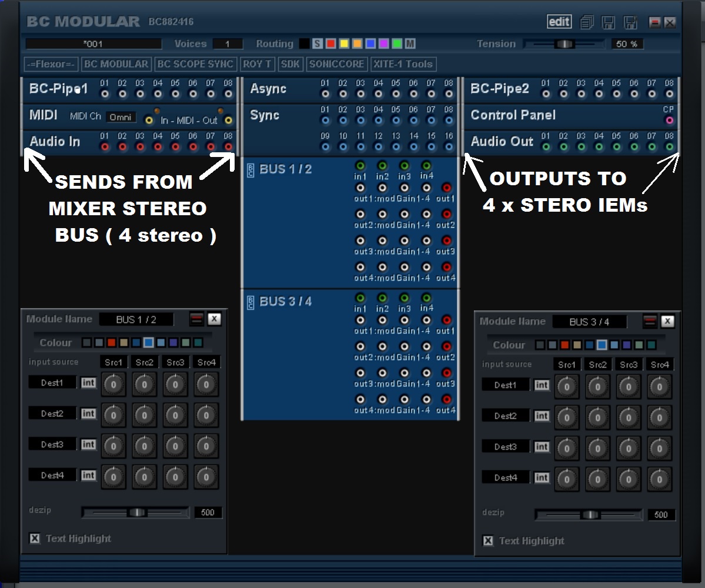Toggle Text Highlight in BUS 3 / 4 panel
This screenshot has width=705, height=588.
point(488,540)
